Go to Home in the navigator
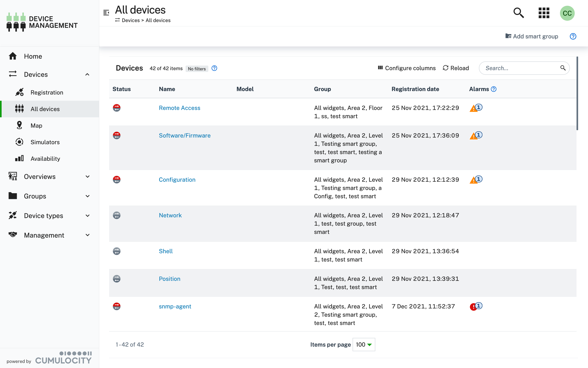 (50, 56)
